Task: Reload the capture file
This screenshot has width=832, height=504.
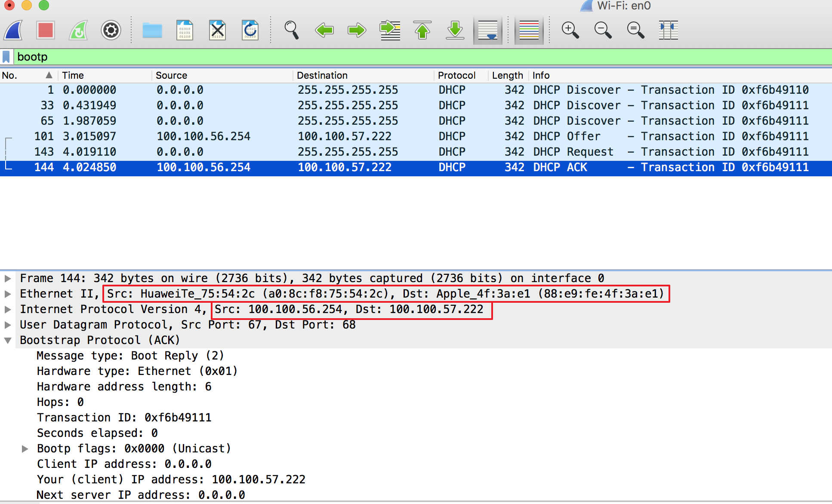Action: [250, 30]
